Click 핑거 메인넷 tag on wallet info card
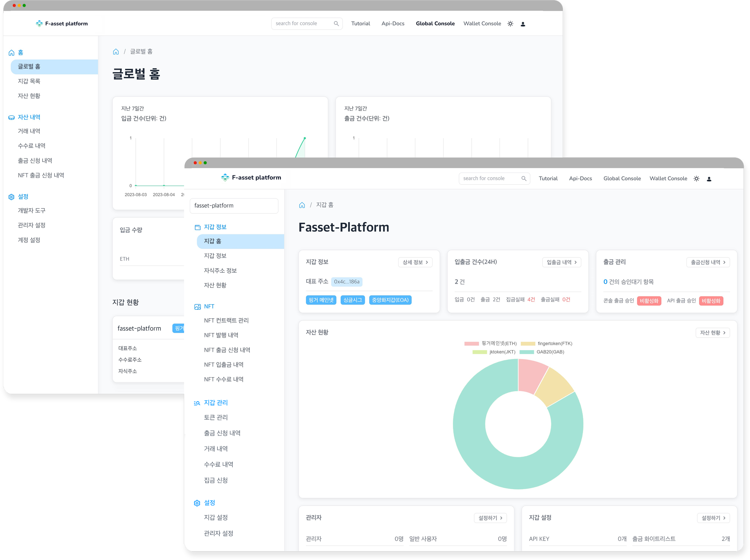Image resolution: width=750 pixels, height=560 pixels. [321, 300]
